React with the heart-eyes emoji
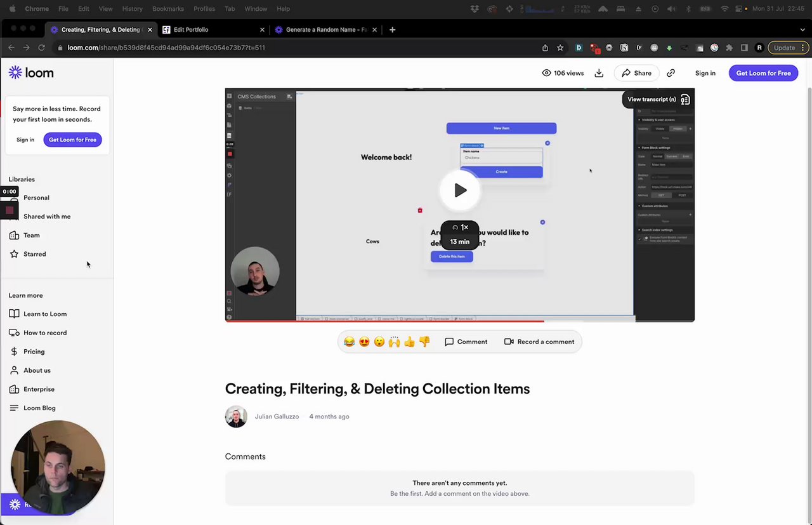 coord(364,342)
